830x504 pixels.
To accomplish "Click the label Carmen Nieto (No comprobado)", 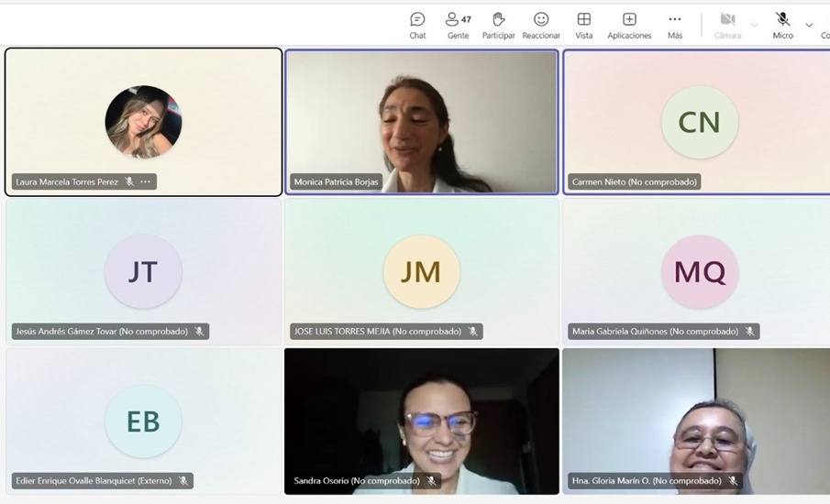I will point(634,182).
